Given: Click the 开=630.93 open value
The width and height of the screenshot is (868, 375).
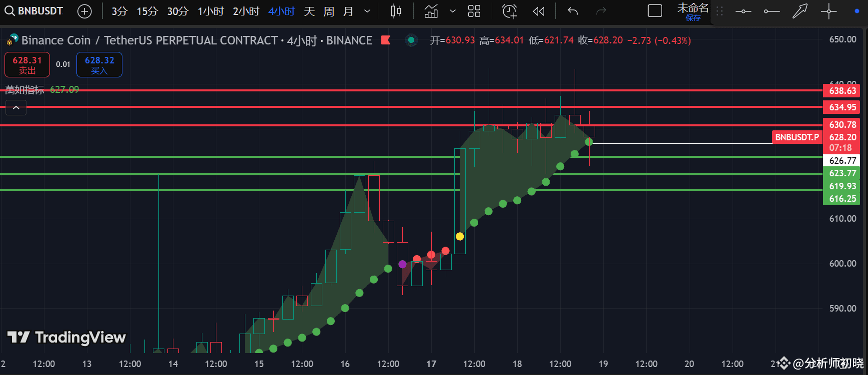Looking at the screenshot, I should [452, 40].
